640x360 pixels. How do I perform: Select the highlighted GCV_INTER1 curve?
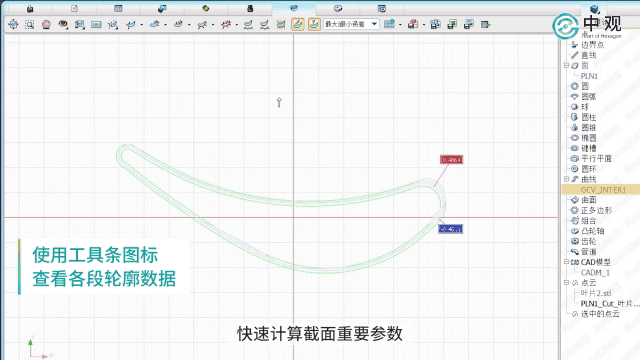pyautogui.click(x=603, y=190)
